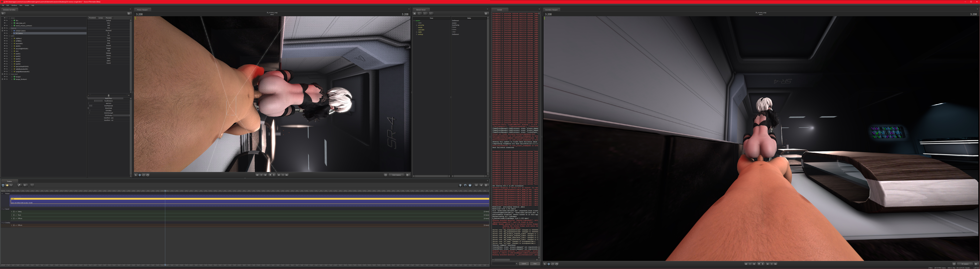Toggle the Dialog sound track checkmark

(x=16, y=212)
